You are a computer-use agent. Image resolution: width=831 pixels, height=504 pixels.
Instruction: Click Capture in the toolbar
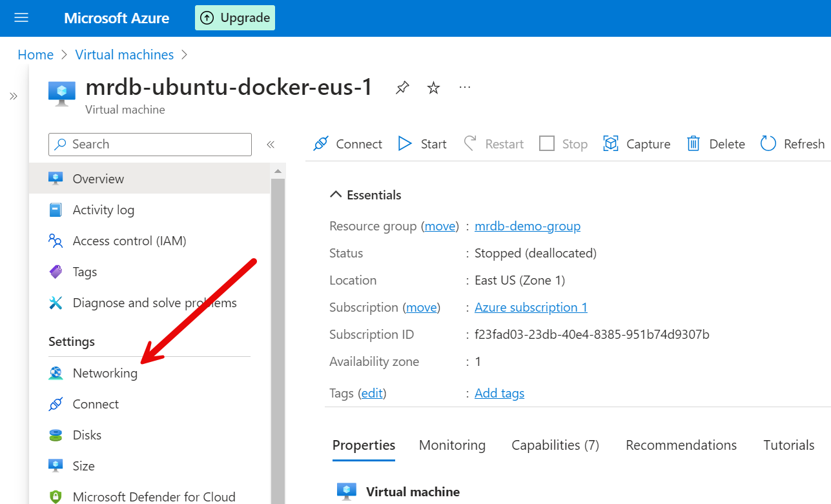[637, 144]
